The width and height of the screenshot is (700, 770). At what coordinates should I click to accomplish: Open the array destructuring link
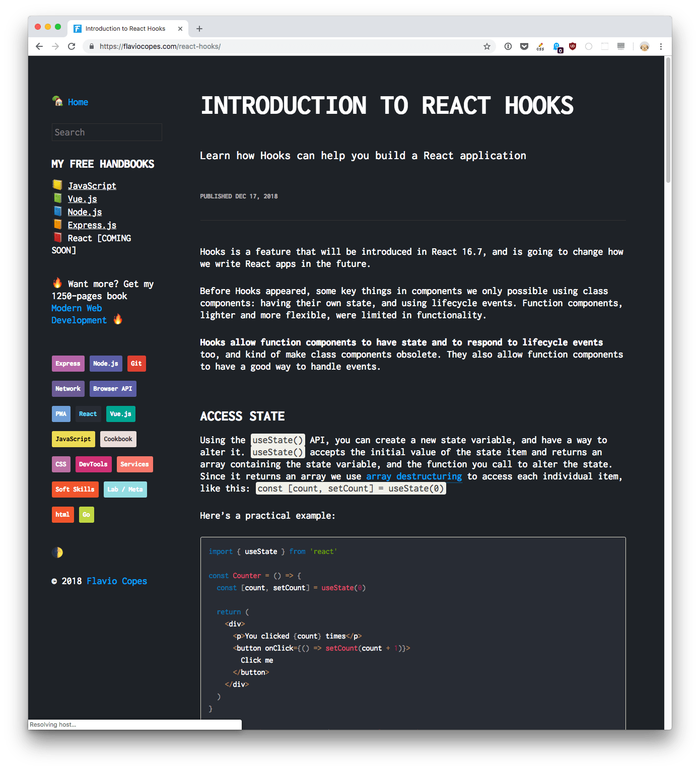tap(414, 476)
